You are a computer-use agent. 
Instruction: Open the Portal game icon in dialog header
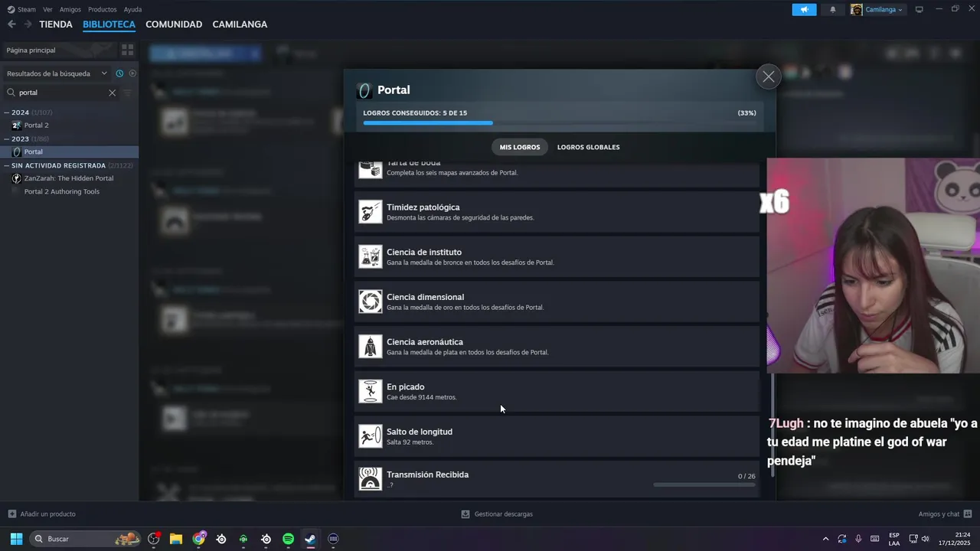(x=364, y=90)
